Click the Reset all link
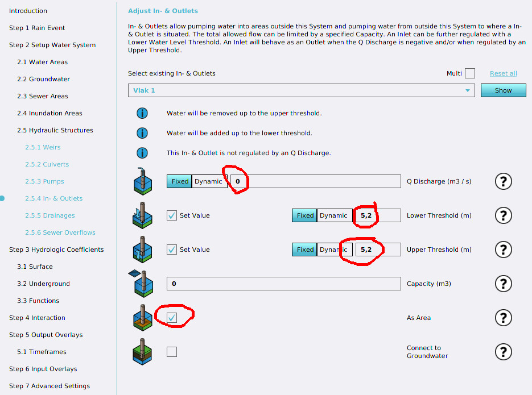 (503, 73)
